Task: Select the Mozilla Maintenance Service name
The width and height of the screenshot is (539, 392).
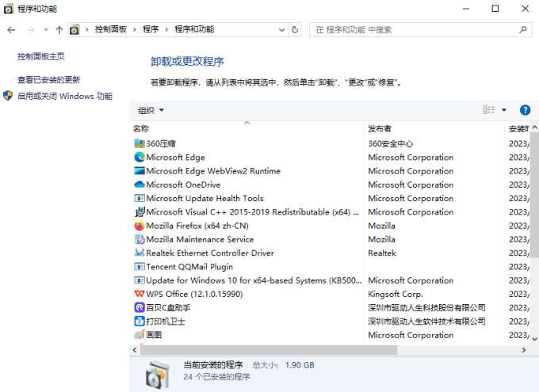Action: [x=200, y=239]
